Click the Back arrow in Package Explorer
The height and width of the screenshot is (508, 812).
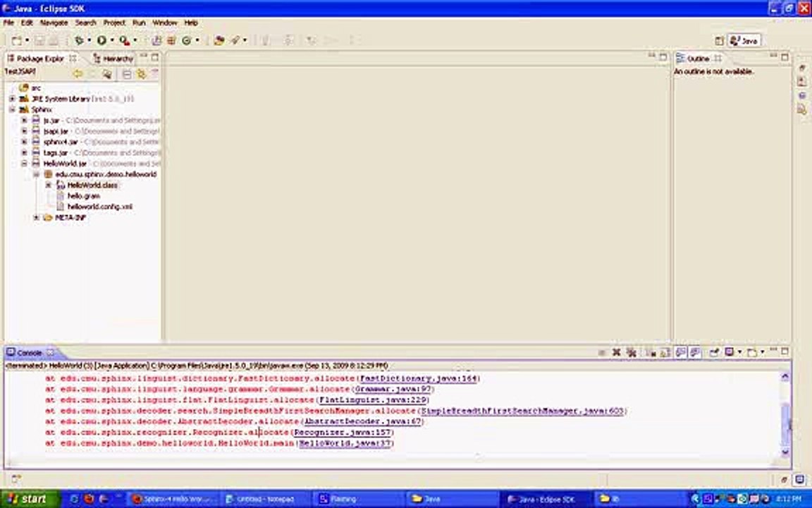(78, 74)
